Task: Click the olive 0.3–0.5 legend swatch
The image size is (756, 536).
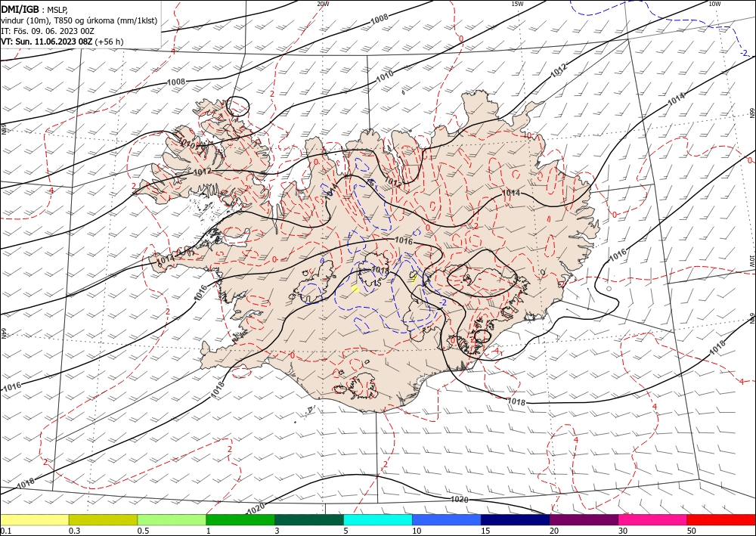Action: pyautogui.click(x=103, y=519)
